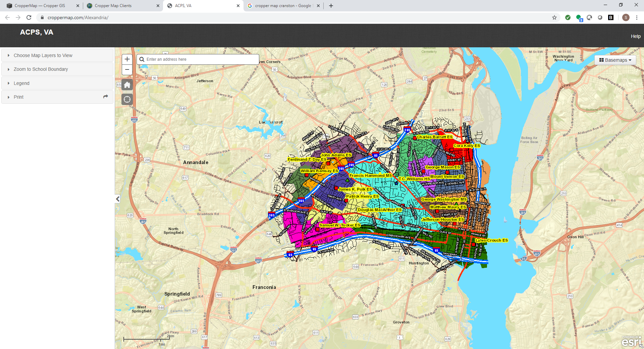
Task: Open the Basemaps dropdown
Action: coord(615,60)
